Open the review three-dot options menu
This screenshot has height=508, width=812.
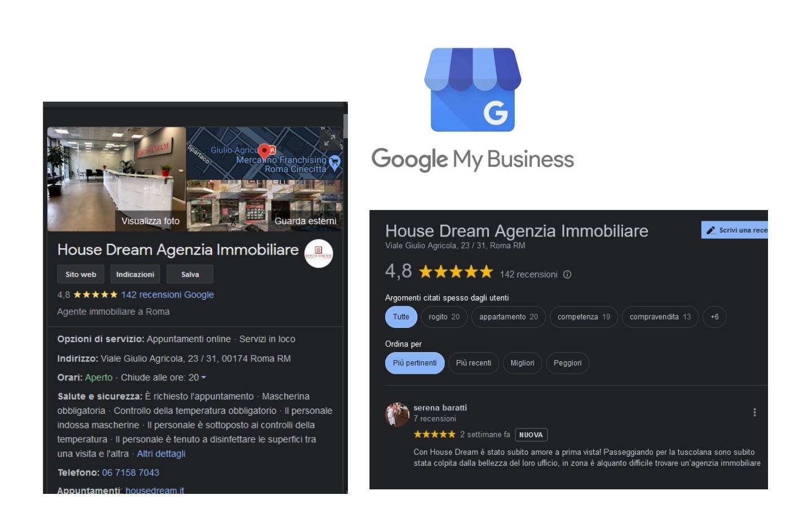[754, 413]
